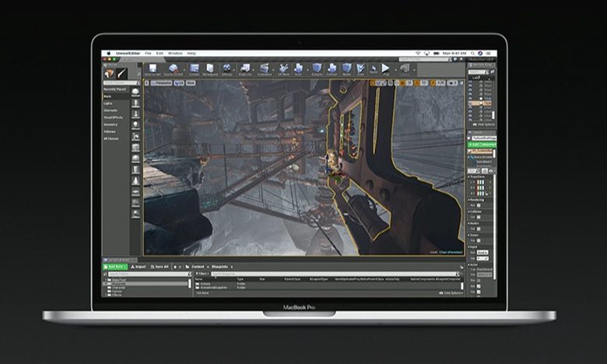Open the Window menu

click(175, 54)
